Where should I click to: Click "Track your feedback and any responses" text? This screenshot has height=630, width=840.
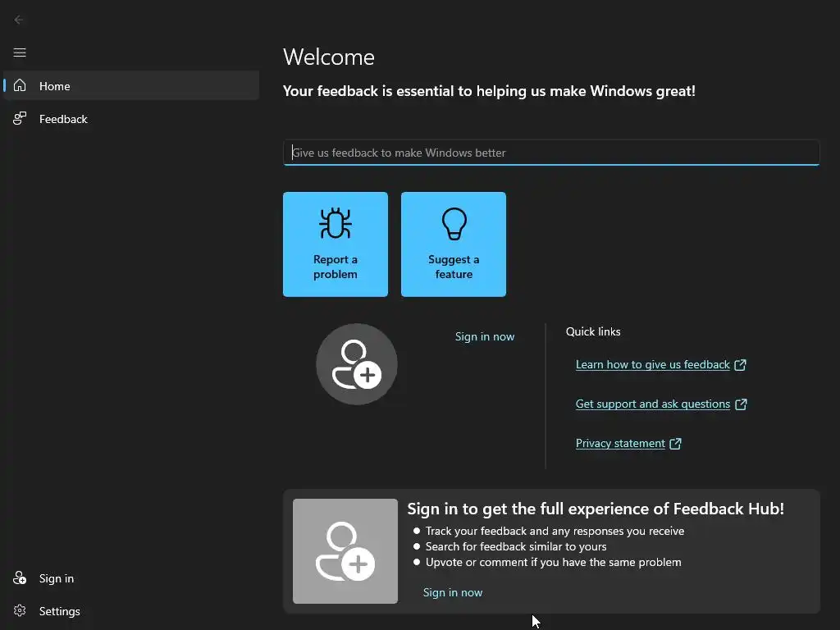(x=555, y=531)
